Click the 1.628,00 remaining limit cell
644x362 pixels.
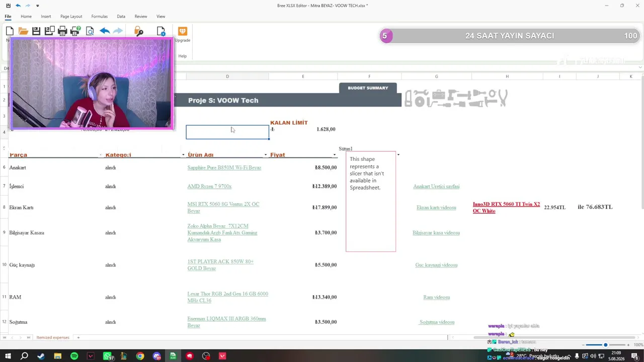tap(303, 129)
